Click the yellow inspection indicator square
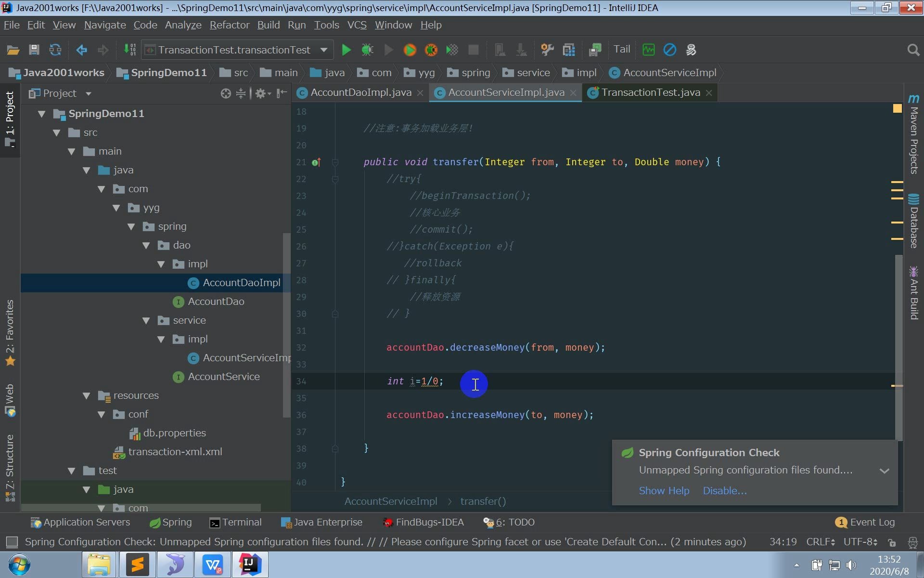Viewport: 924px width, 578px height. (897, 109)
